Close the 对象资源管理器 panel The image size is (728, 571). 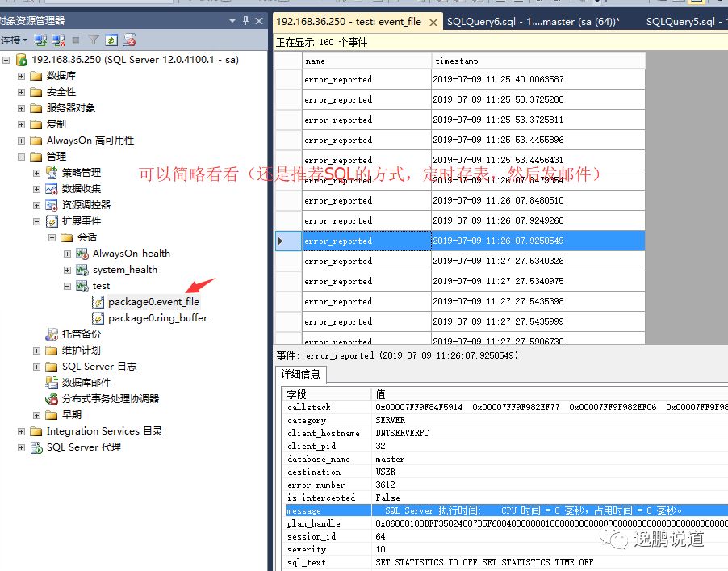(259, 21)
